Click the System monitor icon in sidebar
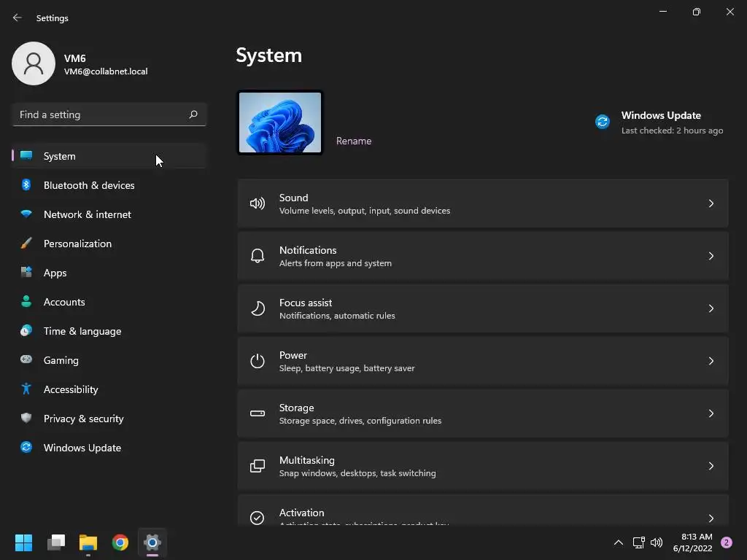The width and height of the screenshot is (747, 560). [26, 156]
